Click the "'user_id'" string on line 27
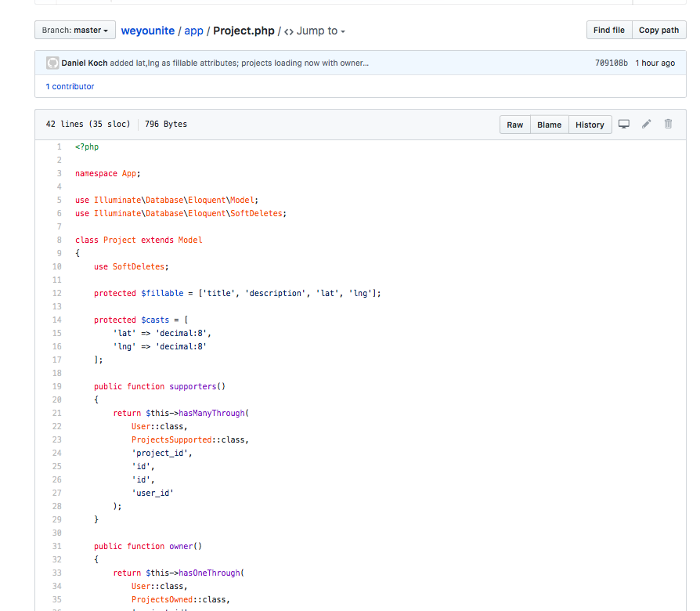 [x=152, y=493]
